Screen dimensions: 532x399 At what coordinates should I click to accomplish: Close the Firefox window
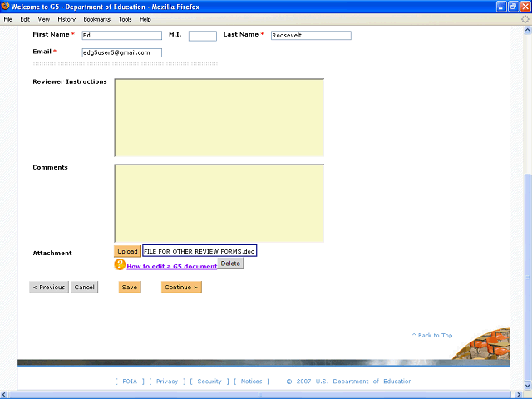(525, 7)
